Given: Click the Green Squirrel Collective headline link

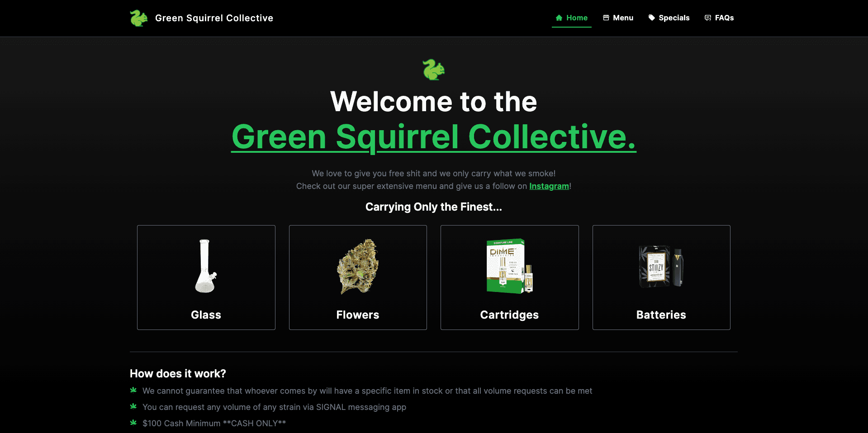Looking at the screenshot, I should [x=434, y=137].
